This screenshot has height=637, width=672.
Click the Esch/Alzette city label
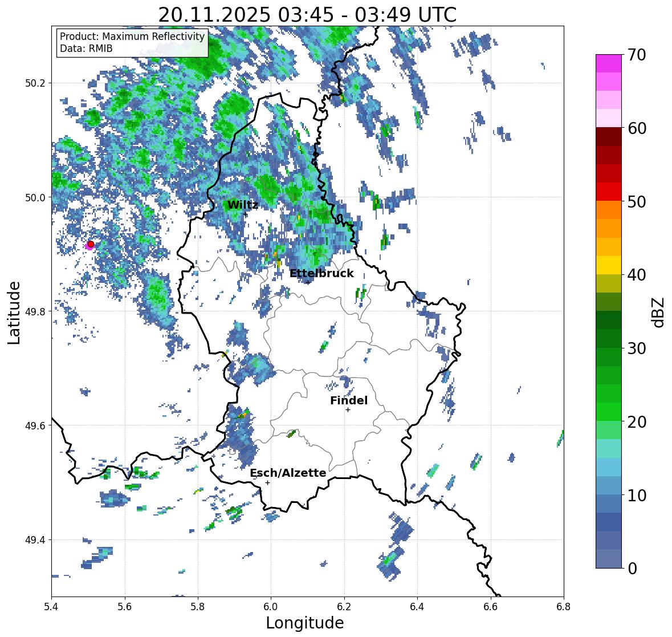288,473
